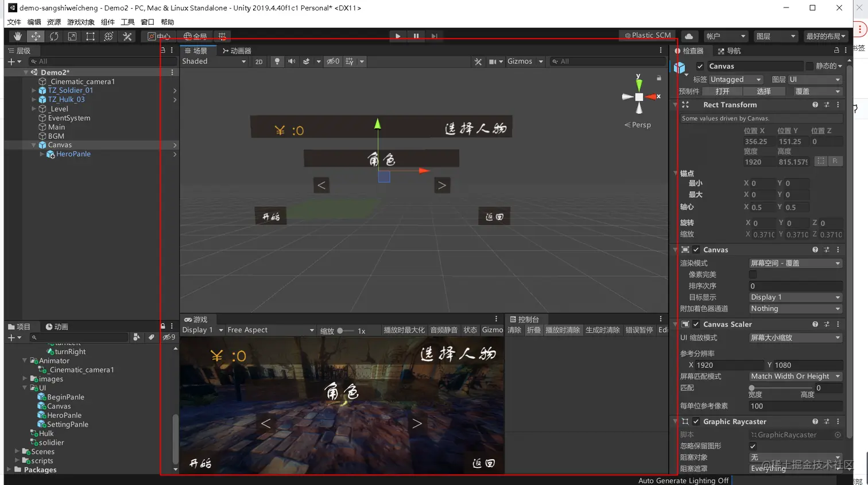
Task: Open the 最好的布局 layout dropdown
Action: 826,36
